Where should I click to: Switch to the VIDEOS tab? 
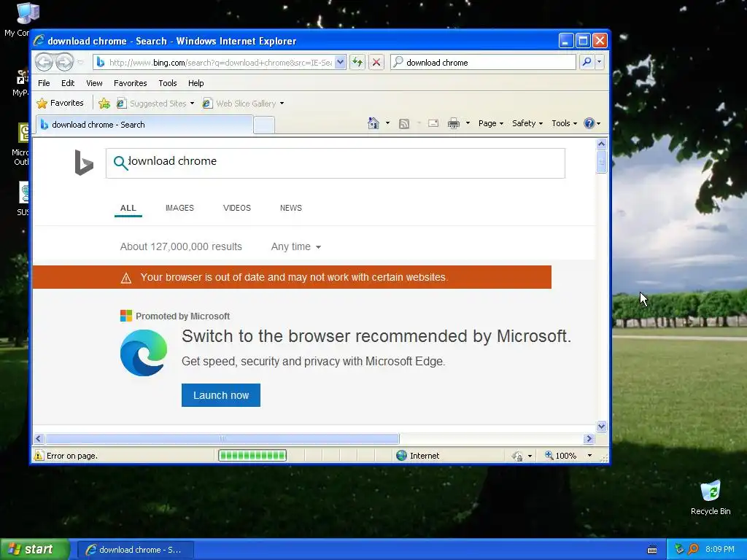point(237,208)
